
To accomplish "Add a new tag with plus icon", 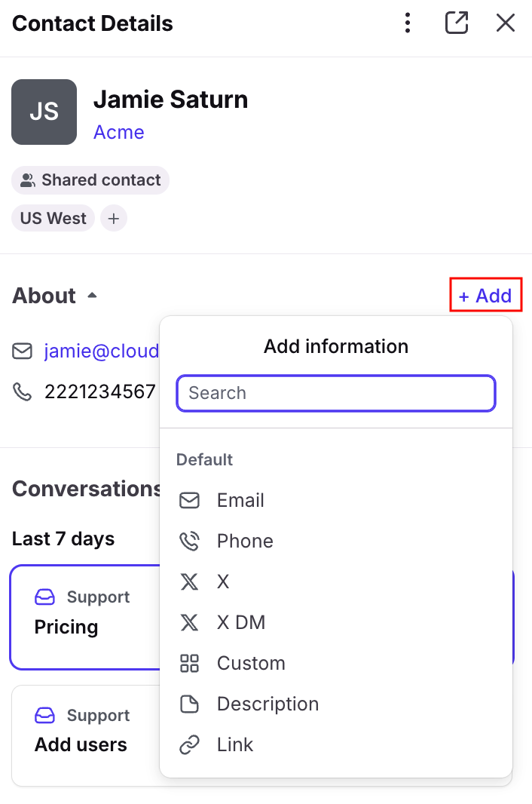I will (113, 219).
